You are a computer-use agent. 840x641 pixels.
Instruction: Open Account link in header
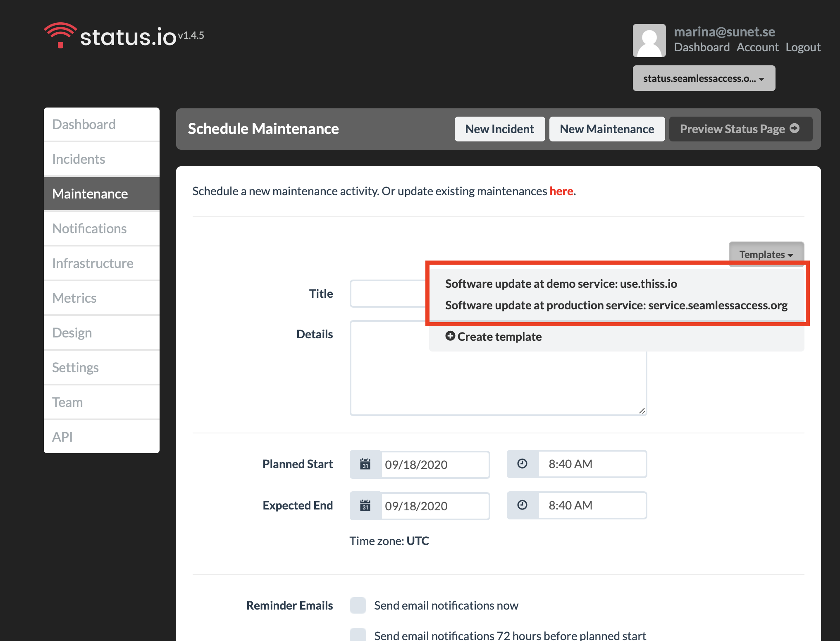pyautogui.click(x=757, y=47)
